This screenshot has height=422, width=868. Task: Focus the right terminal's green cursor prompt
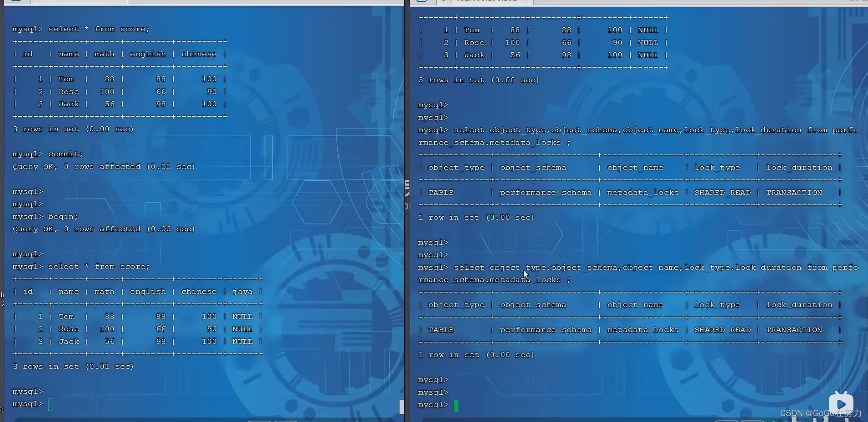(x=456, y=405)
